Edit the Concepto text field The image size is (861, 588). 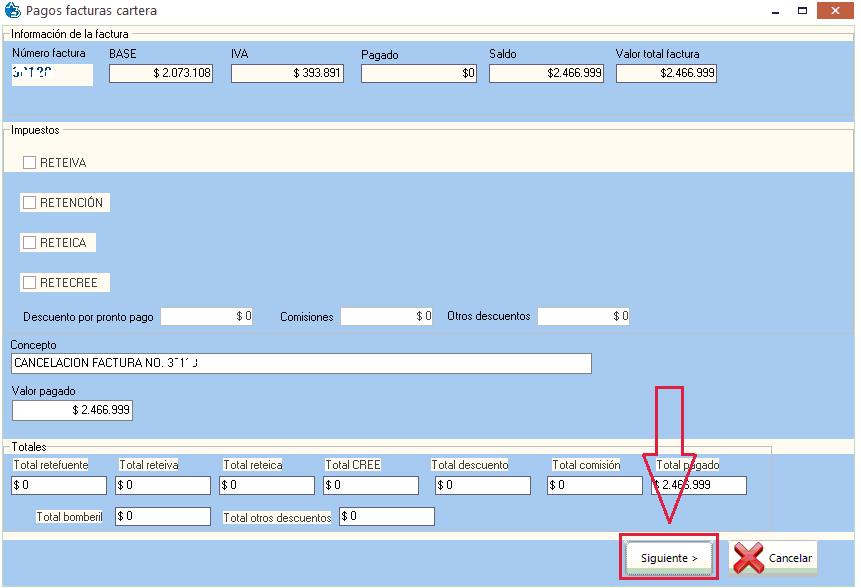301,363
